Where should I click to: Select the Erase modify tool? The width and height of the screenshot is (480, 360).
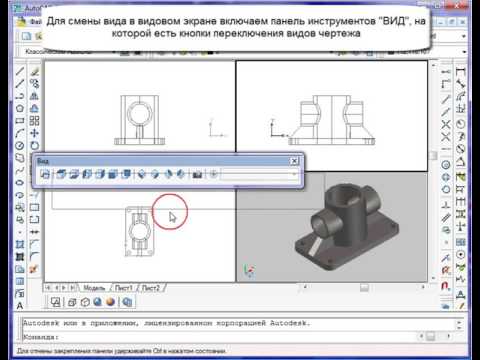coord(34,71)
